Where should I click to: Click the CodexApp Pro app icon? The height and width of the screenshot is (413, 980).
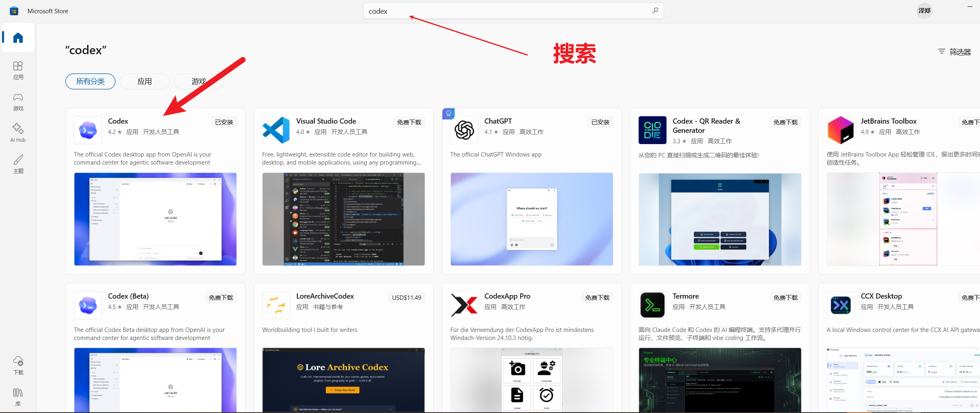[464, 305]
